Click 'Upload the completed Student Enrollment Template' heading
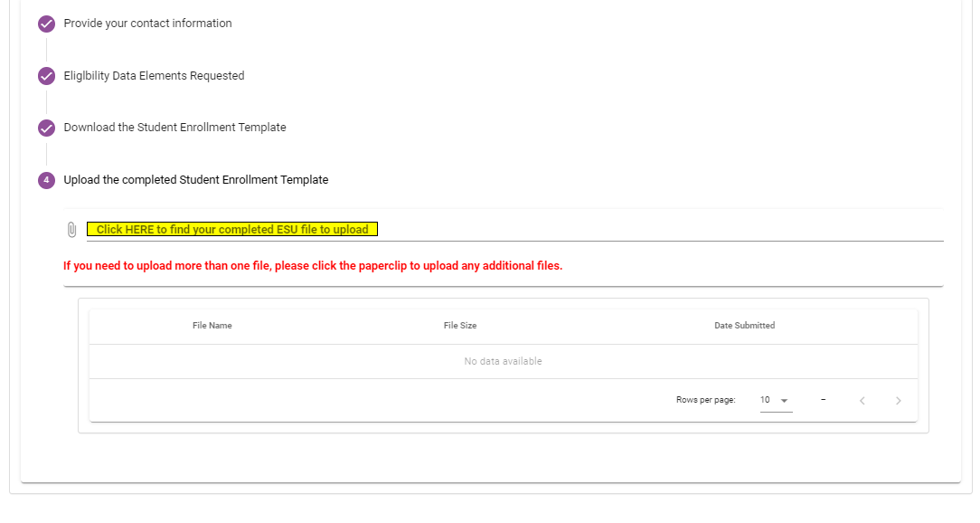980x523 pixels. tap(195, 180)
